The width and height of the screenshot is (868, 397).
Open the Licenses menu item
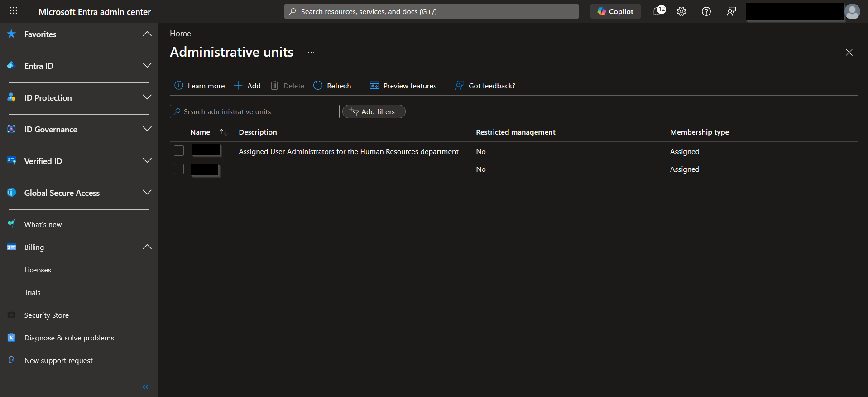(38, 270)
